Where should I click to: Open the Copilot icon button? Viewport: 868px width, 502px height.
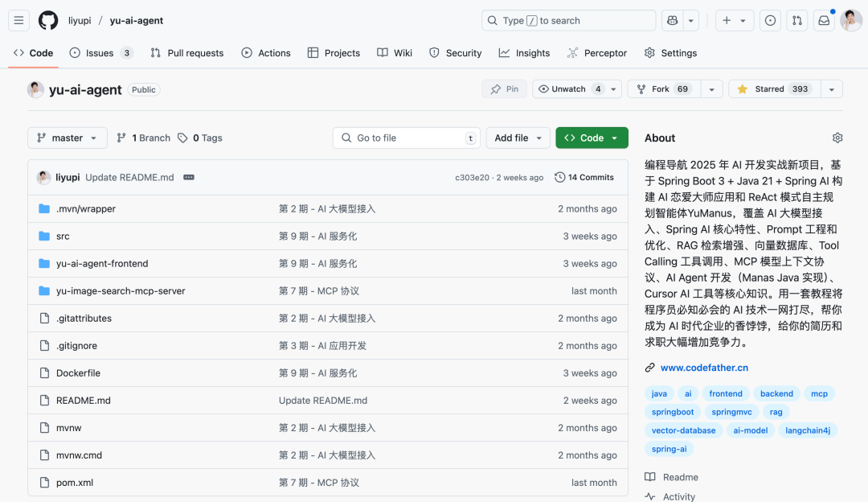coord(673,20)
